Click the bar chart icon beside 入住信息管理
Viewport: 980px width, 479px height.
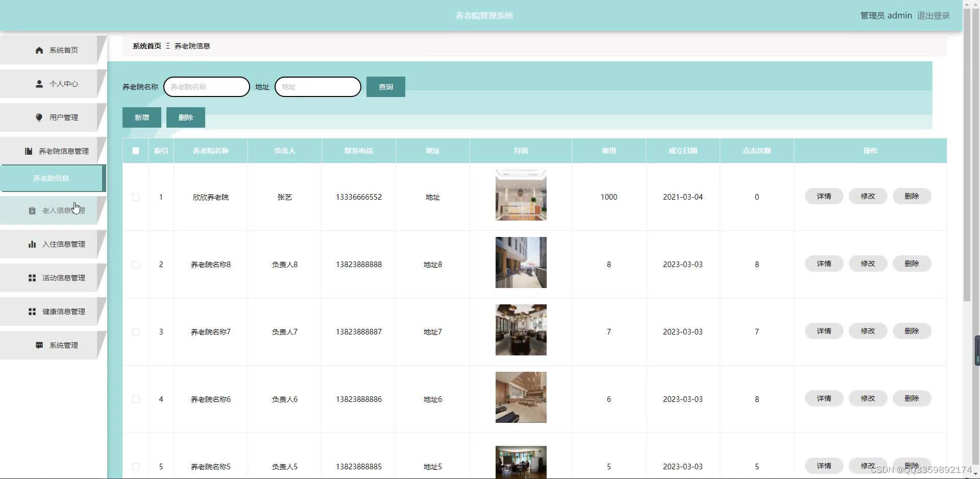point(32,244)
